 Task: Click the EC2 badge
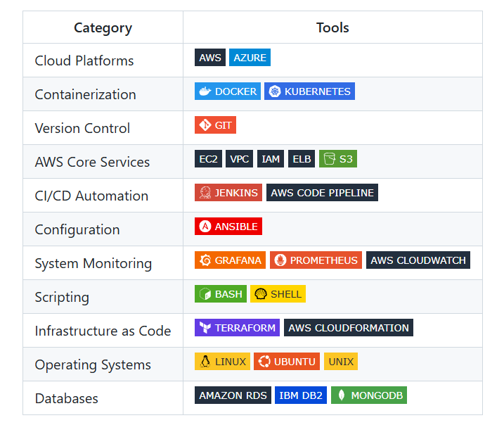tap(208, 159)
